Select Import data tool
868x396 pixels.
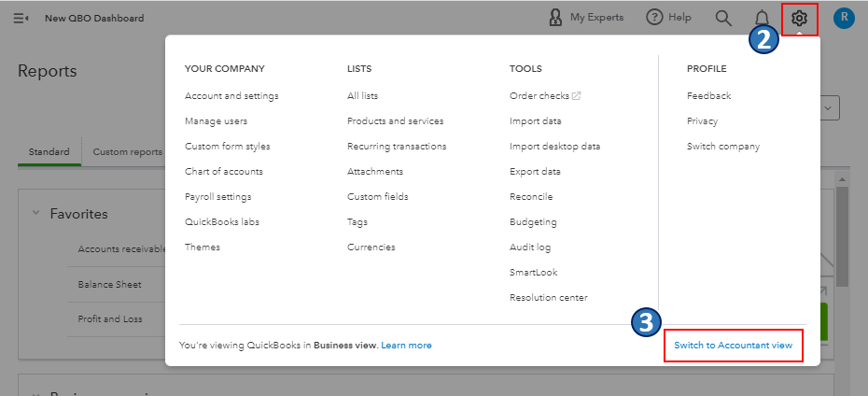tap(536, 121)
